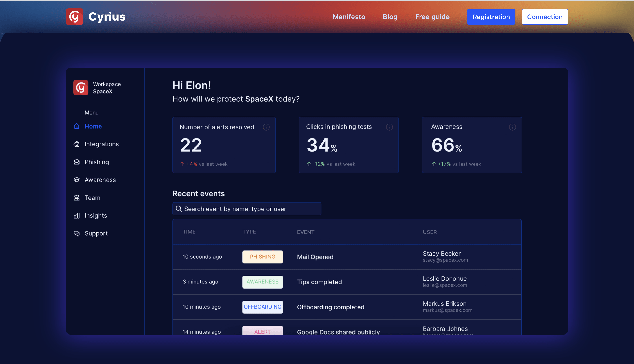Image resolution: width=634 pixels, height=364 pixels.
Task: Open the Blog nav link
Action: [x=390, y=17]
